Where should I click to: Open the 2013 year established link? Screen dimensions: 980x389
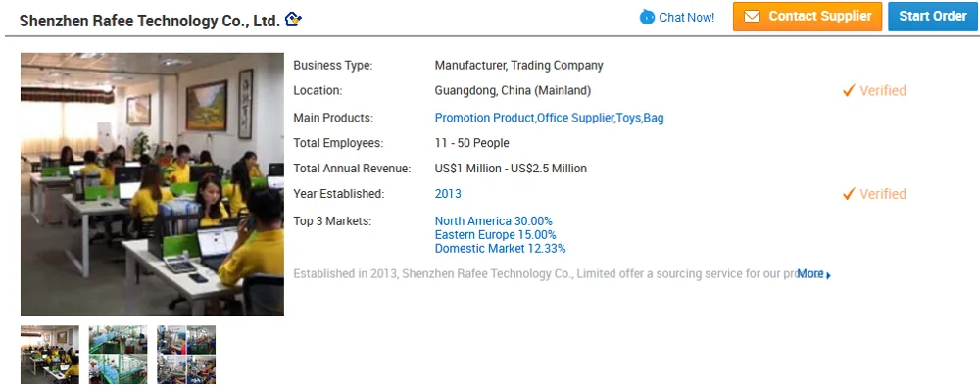tap(448, 194)
